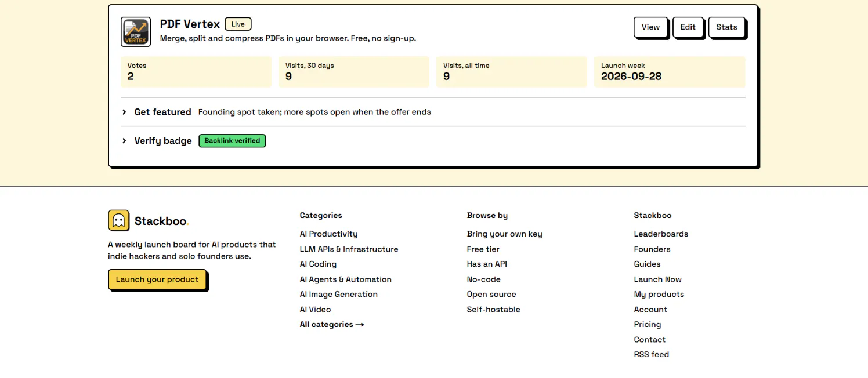Image resolution: width=868 pixels, height=378 pixels.
Task: Visit AI Agents & Automation category
Action: pos(345,279)
